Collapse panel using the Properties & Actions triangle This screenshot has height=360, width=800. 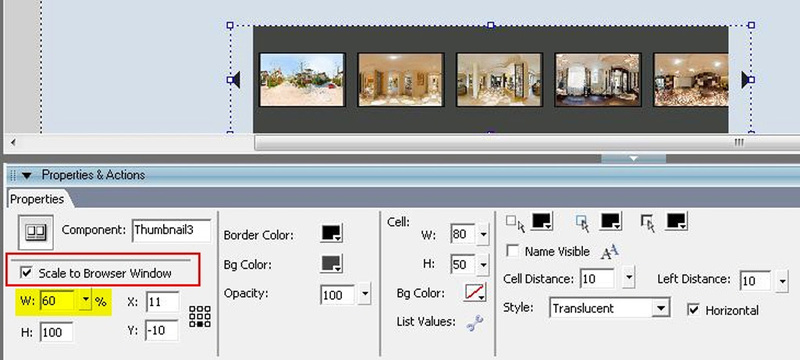tap(27, 175)
